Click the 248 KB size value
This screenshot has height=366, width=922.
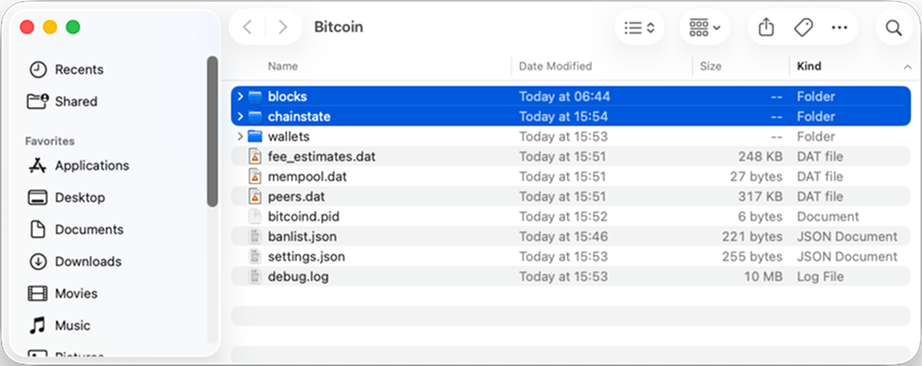(760, 157)
